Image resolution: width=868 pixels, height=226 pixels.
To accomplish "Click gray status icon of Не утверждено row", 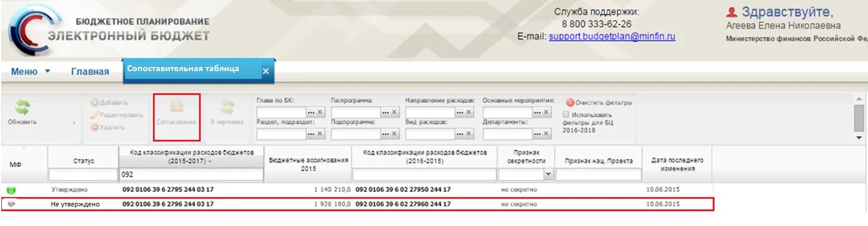I will coord(11,204).
